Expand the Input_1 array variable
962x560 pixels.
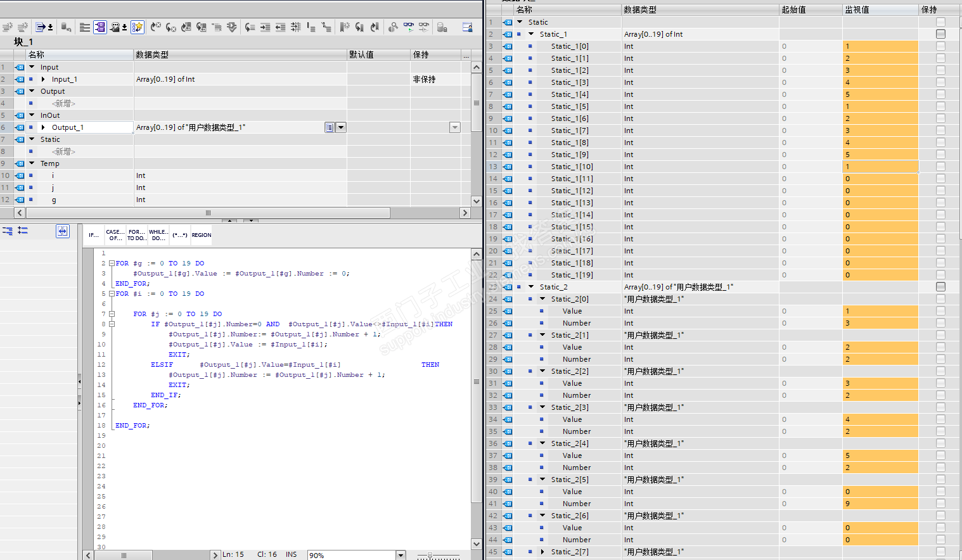pos(43,79)
